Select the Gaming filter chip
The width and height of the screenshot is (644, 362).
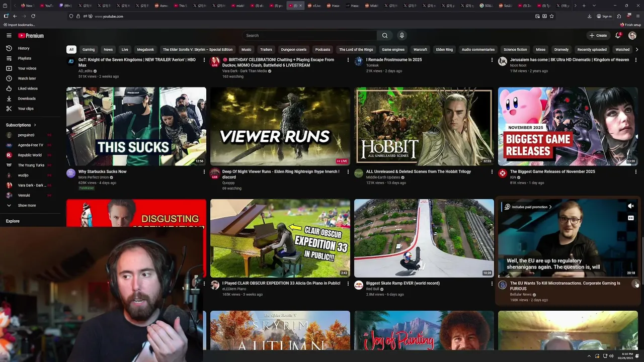[89, 50]
